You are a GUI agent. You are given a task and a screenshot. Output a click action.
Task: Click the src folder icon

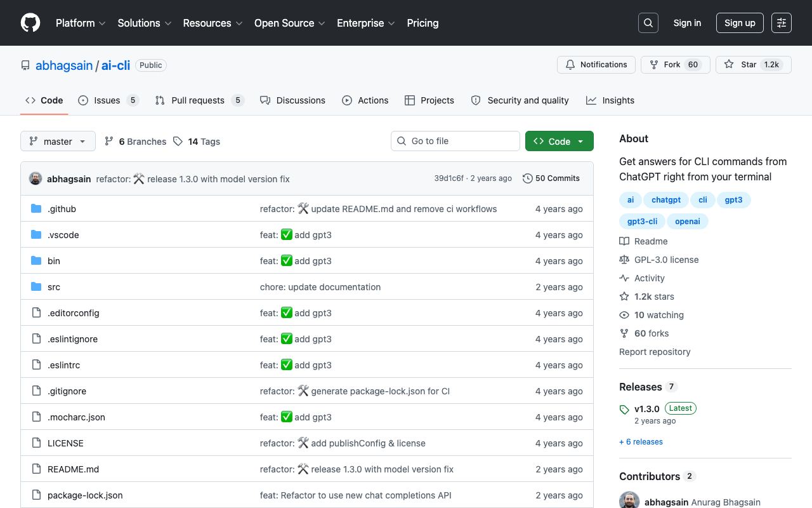tap(36, 287)
